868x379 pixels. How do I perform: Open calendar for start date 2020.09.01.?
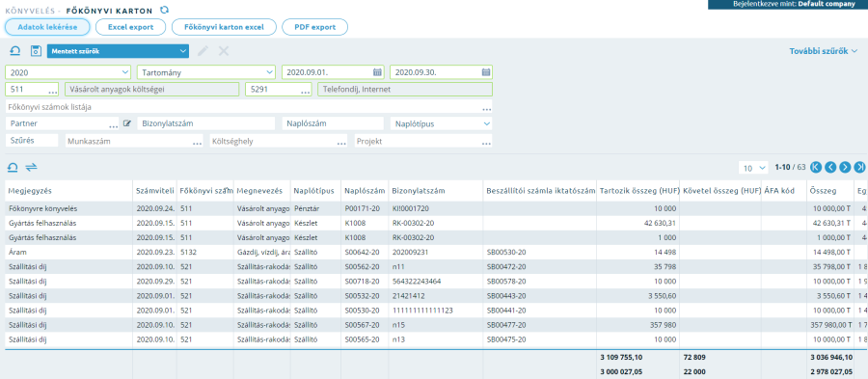tap(377, 72)
